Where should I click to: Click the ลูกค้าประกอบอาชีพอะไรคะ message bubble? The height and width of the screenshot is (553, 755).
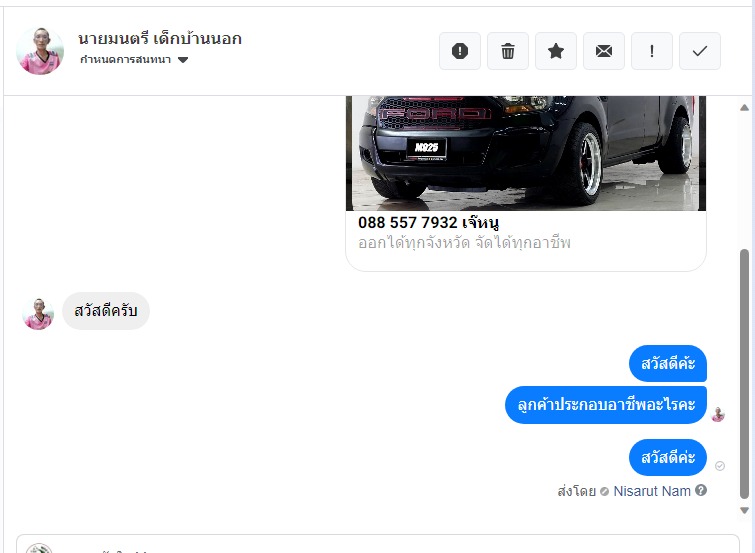point(606,405)
